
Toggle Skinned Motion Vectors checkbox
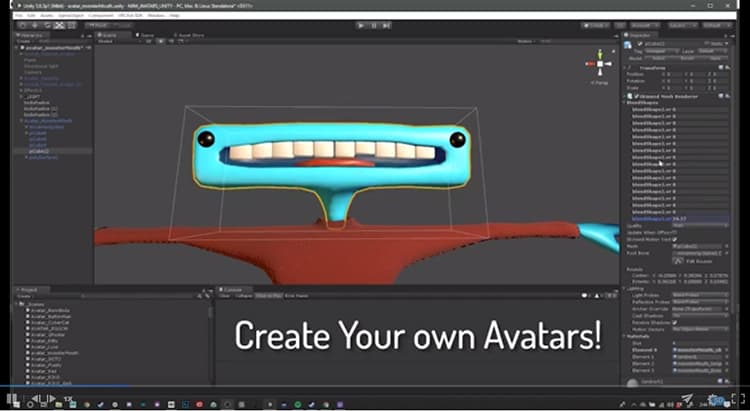(x=675, y=239)
